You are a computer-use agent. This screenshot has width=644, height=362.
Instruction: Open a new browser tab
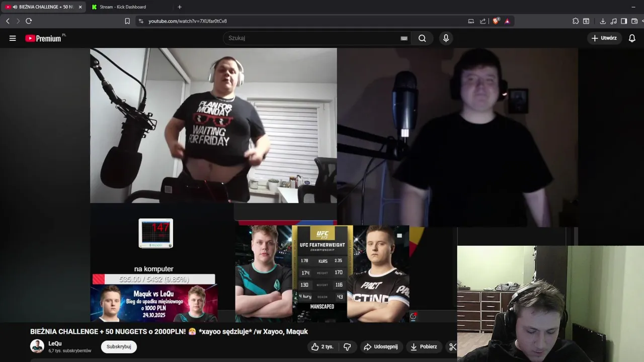[x=180, y=7]
